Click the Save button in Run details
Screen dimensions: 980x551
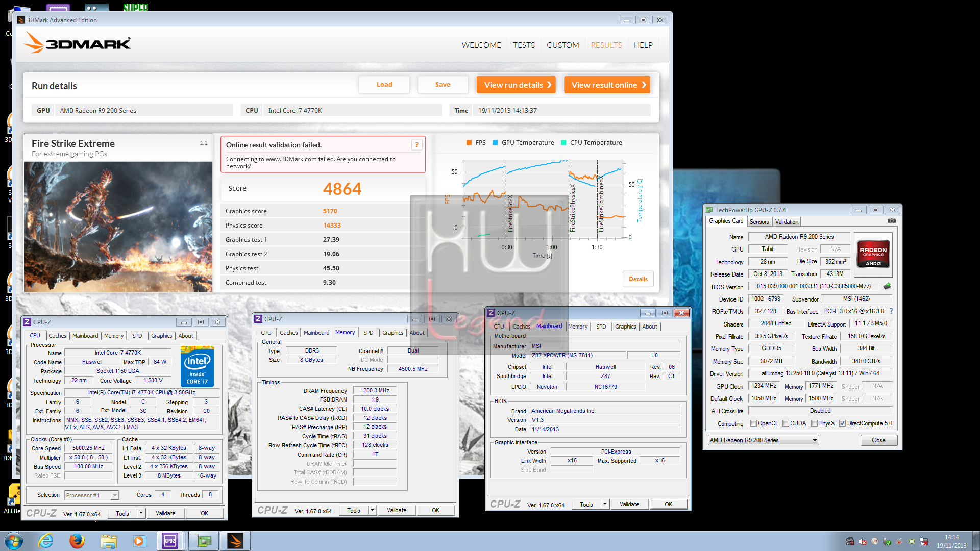[x=443, y=85]
